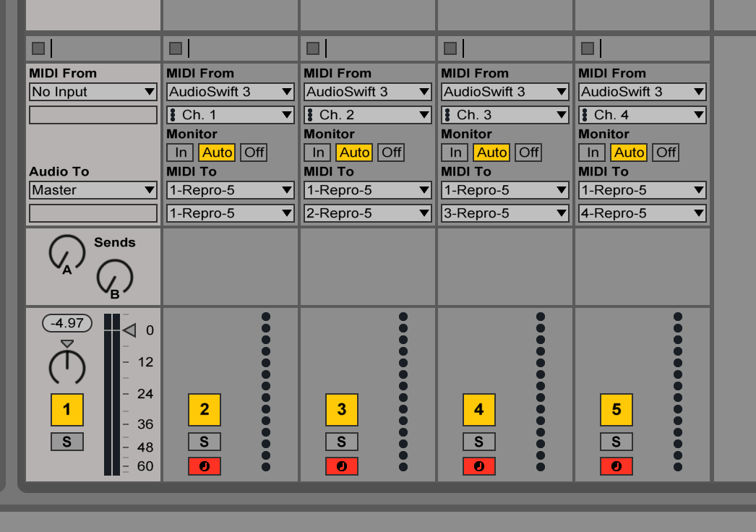Screen dimensions: 756x532
Task: Click the clip stop button above the Ch. 3 track
Action: (x=450, y=48)
